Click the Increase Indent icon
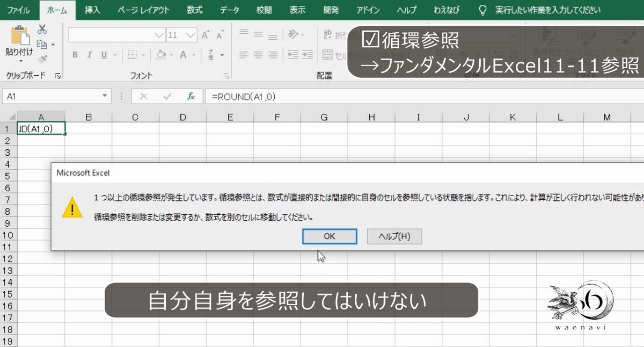Screen dimensions: 644x347 [x=308, y=55]
